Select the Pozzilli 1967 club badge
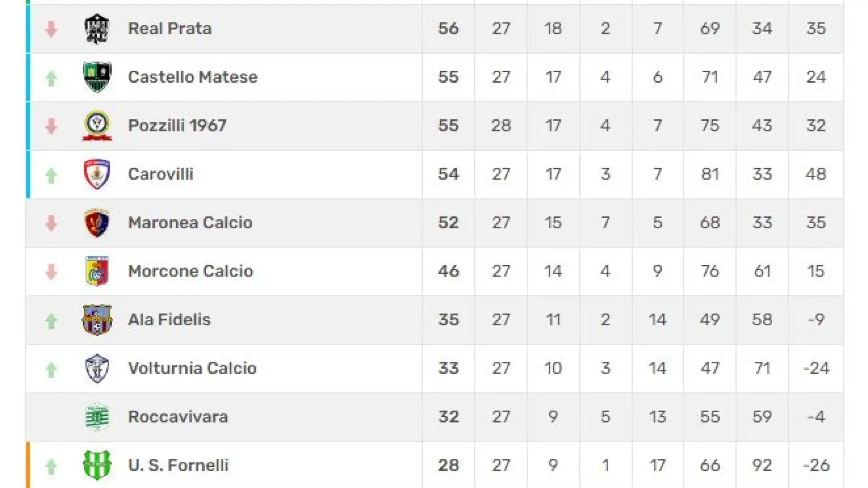 coord(97,126)
